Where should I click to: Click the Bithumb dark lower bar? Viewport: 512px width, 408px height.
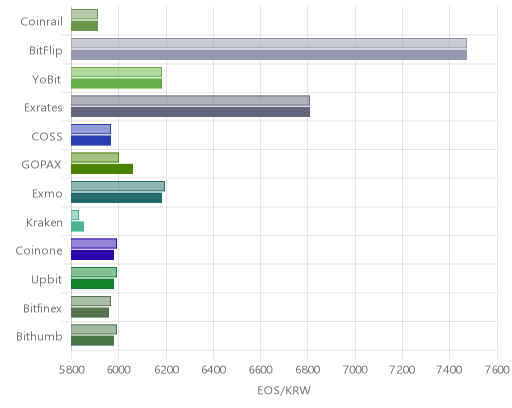(92, 341)
